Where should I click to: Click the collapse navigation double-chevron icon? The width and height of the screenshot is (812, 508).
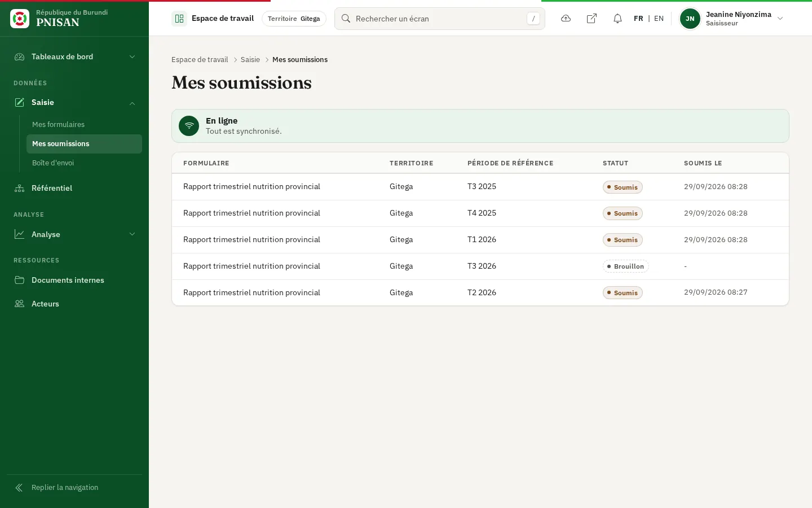(x=19, y=488)
